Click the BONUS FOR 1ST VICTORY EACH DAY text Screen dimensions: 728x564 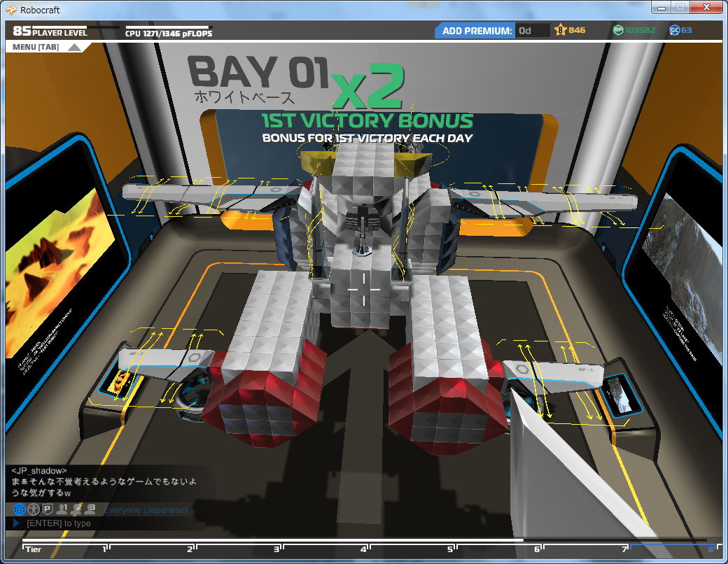[367, 139]
